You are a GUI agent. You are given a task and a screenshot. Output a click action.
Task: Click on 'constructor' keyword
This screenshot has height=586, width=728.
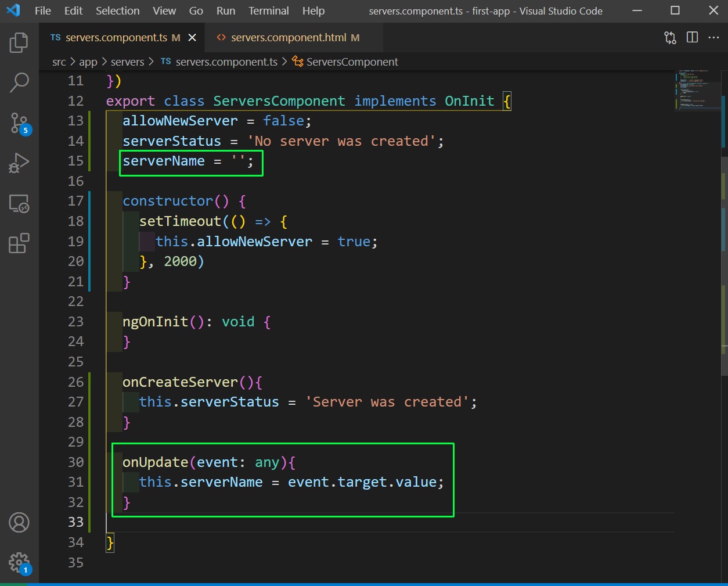(x=168, y=201)
